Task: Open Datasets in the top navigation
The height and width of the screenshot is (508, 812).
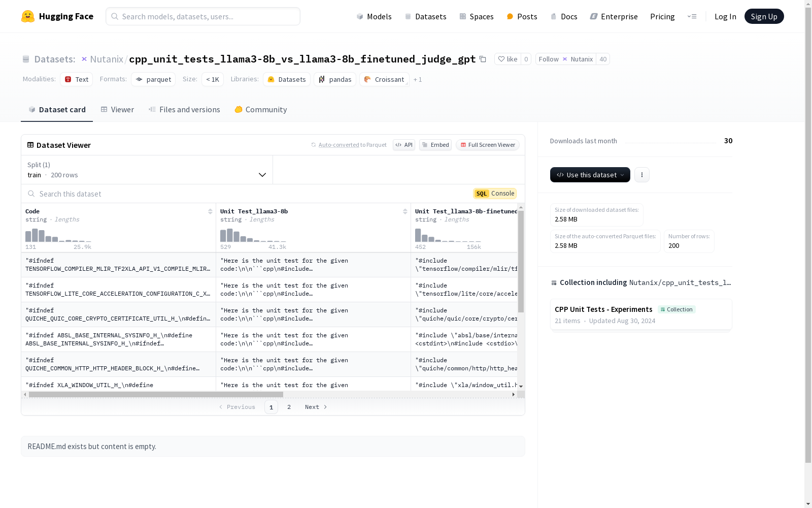Action: coord(425,16)
